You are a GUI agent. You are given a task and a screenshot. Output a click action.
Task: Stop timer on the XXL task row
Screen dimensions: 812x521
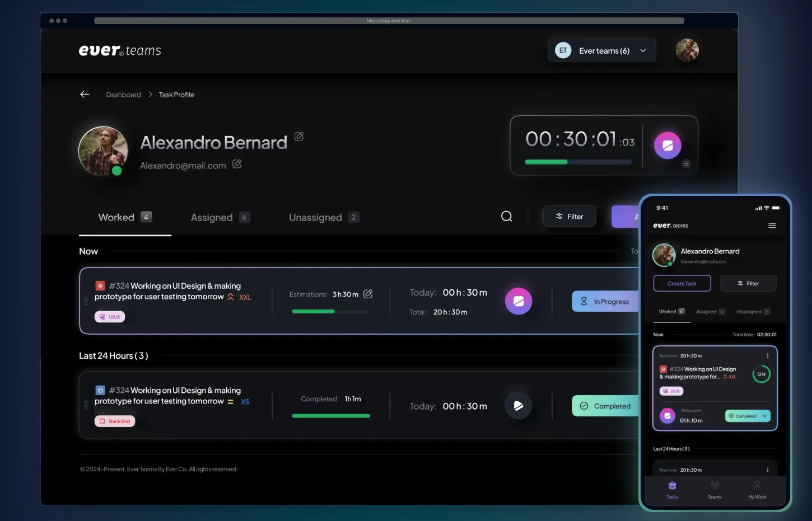[519, 301]
